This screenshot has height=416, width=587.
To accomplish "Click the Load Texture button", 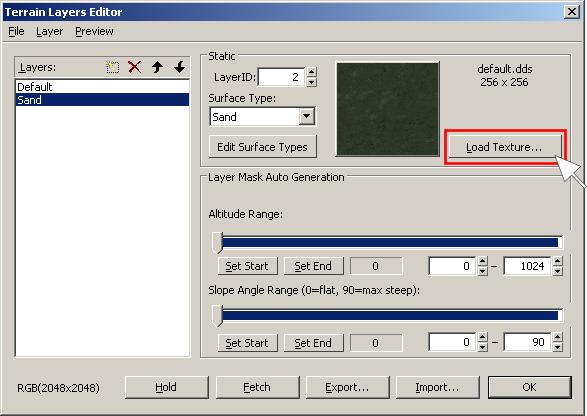I will tap(504, 147).
